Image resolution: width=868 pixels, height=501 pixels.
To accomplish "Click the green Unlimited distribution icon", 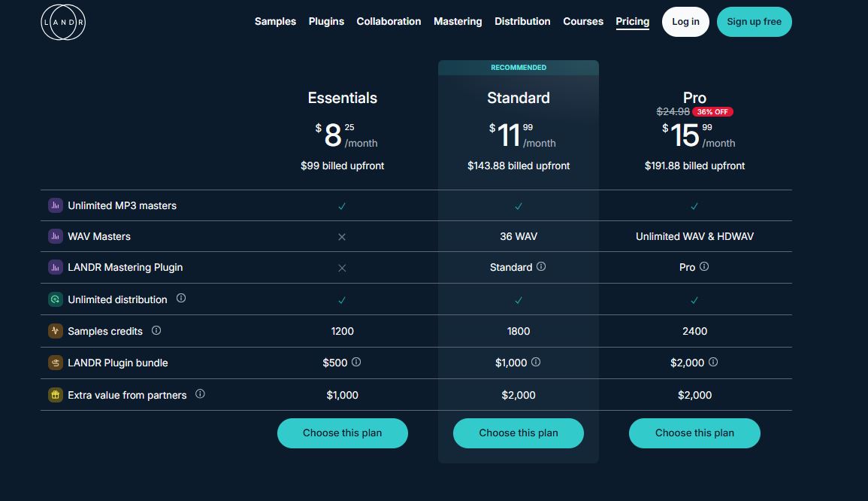I will pos(55,299).
